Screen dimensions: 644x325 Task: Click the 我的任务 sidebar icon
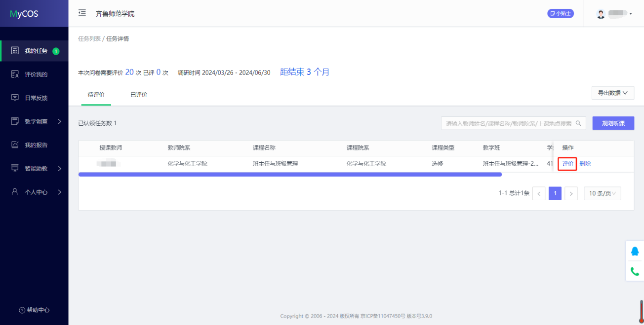coord(15,51)
